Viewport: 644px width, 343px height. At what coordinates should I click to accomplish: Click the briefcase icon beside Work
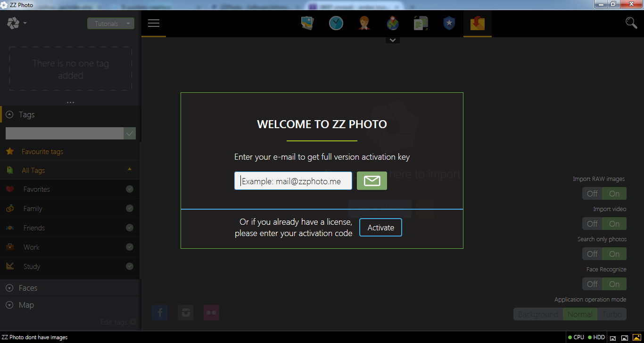10,247
